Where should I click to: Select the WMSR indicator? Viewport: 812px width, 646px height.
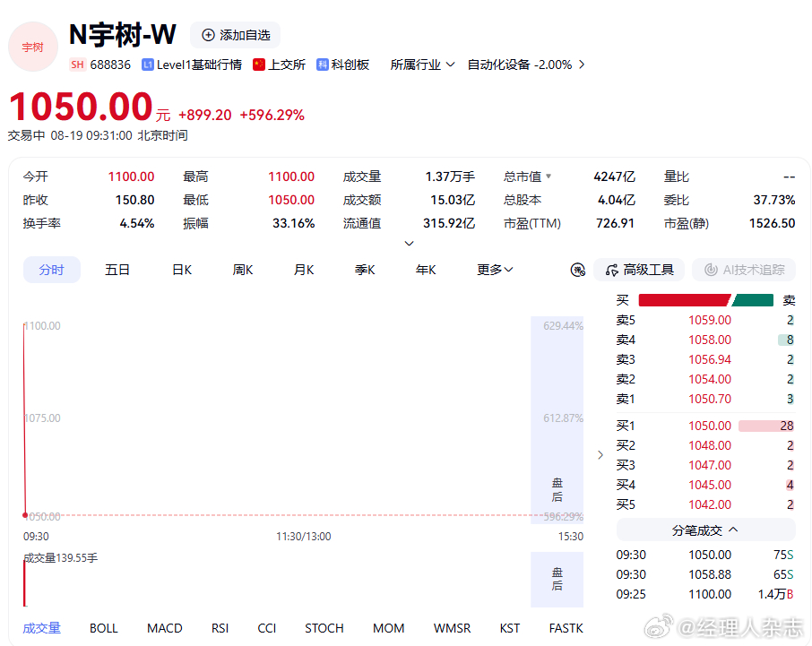click(x=452, y=628)
